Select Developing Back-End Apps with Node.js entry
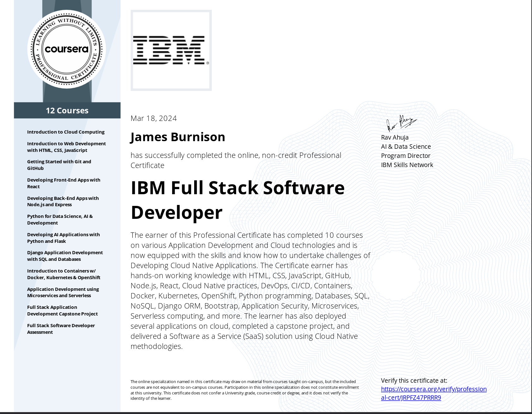Screen dimensions: 532x414 point(63,201)
